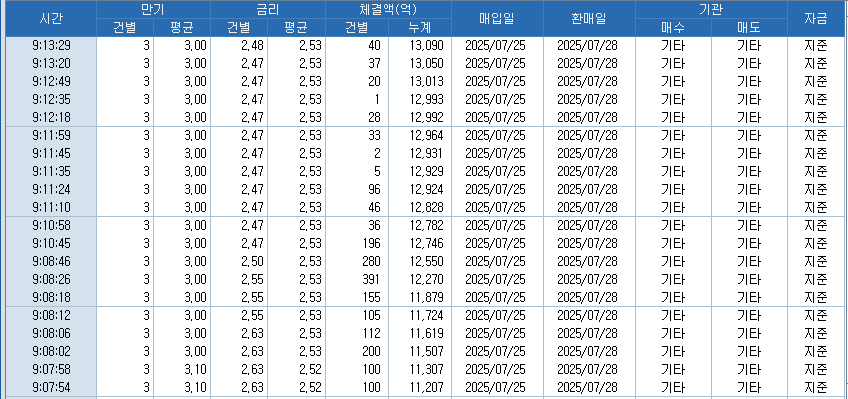Click the 시간 column header
Image resolution: width=848 pixels, height=399 pixels.
pyautogui.click(x=51, y=19)
